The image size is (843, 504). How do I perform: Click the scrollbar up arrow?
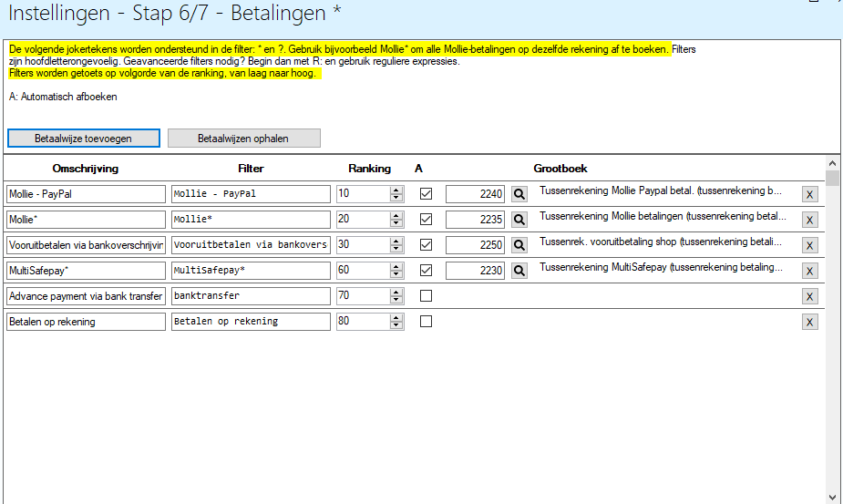tap(832, 163)
